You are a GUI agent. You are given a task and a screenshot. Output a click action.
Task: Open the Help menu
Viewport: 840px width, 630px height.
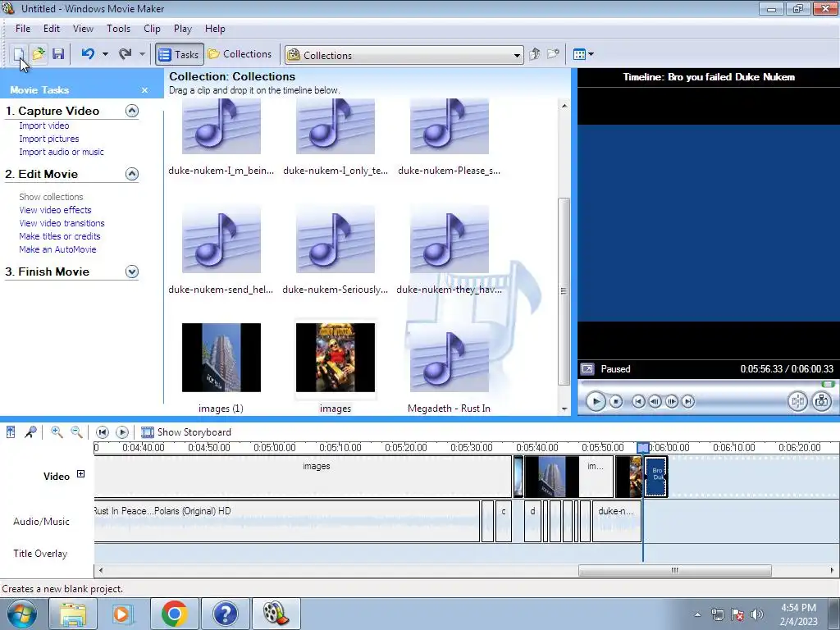[215, 29]
